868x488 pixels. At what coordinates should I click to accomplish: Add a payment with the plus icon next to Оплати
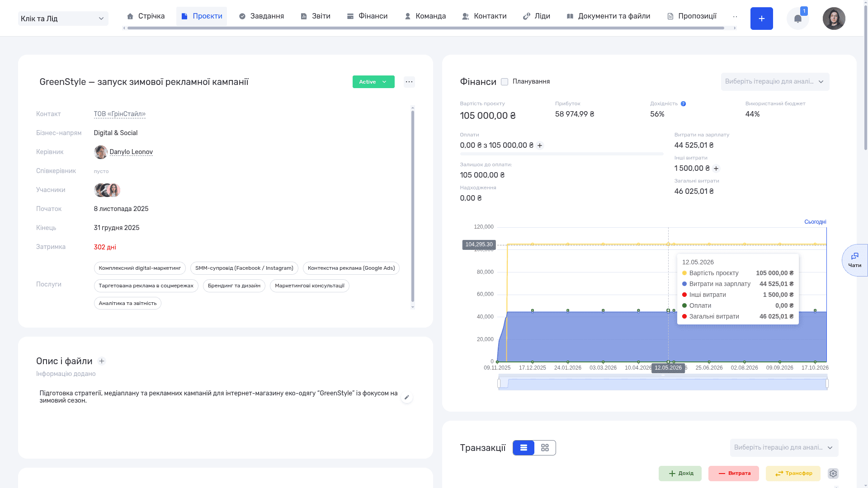[x=540, y=145]
